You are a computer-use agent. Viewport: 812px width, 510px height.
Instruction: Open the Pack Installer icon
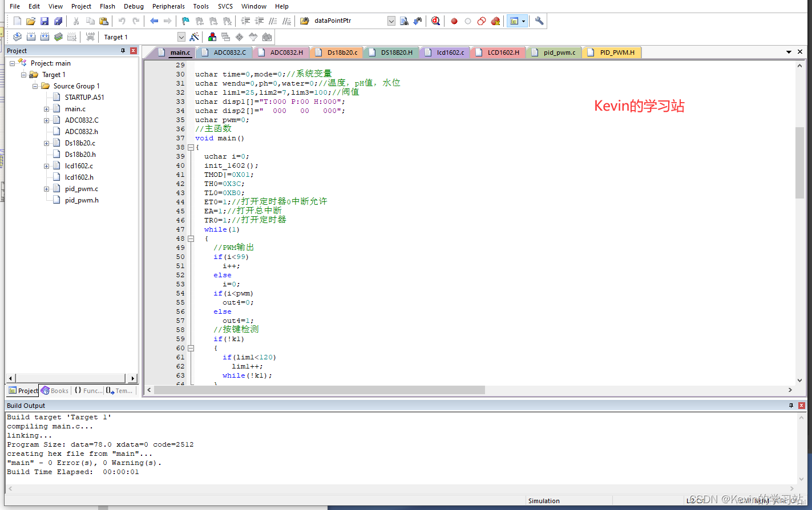267,37
